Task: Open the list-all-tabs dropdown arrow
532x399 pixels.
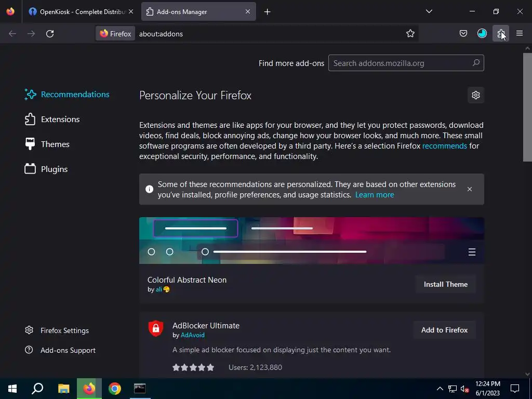Action: 429,11
